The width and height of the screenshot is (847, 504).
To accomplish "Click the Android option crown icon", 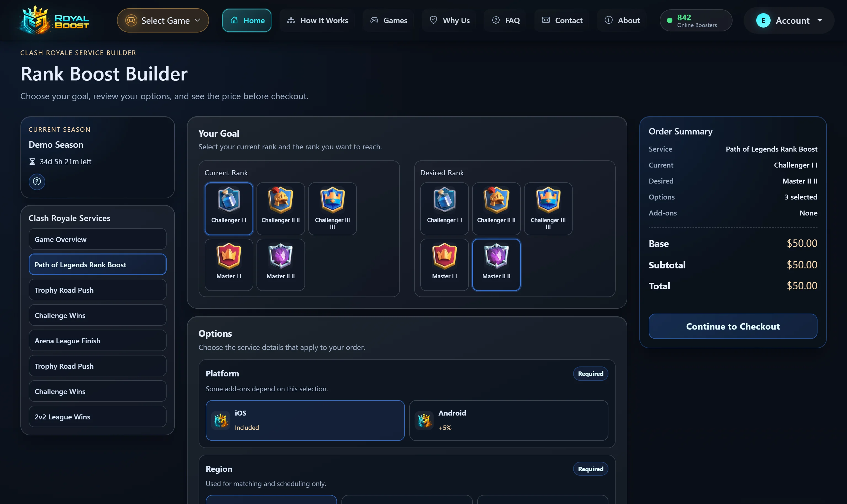I will [424, 421].
